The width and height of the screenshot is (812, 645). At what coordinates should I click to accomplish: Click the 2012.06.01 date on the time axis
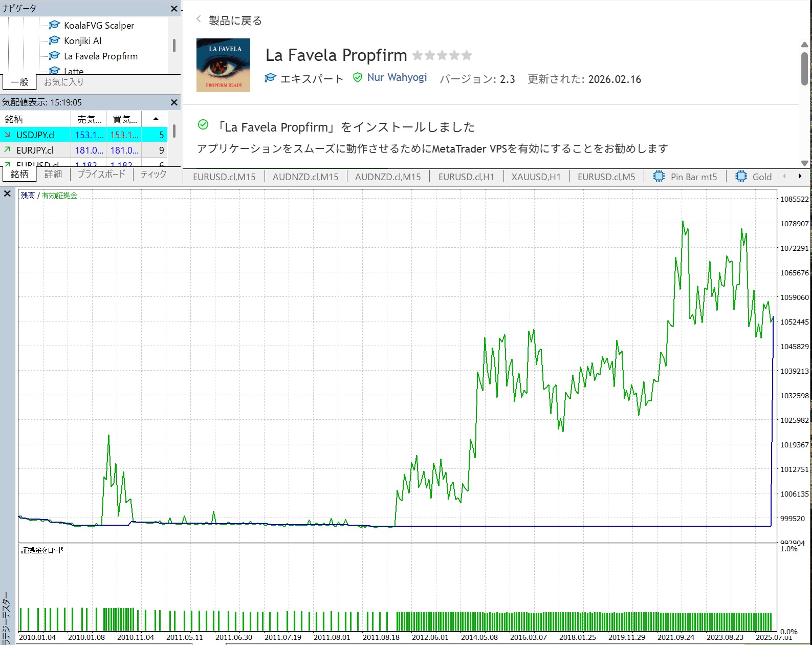[430, 637]
